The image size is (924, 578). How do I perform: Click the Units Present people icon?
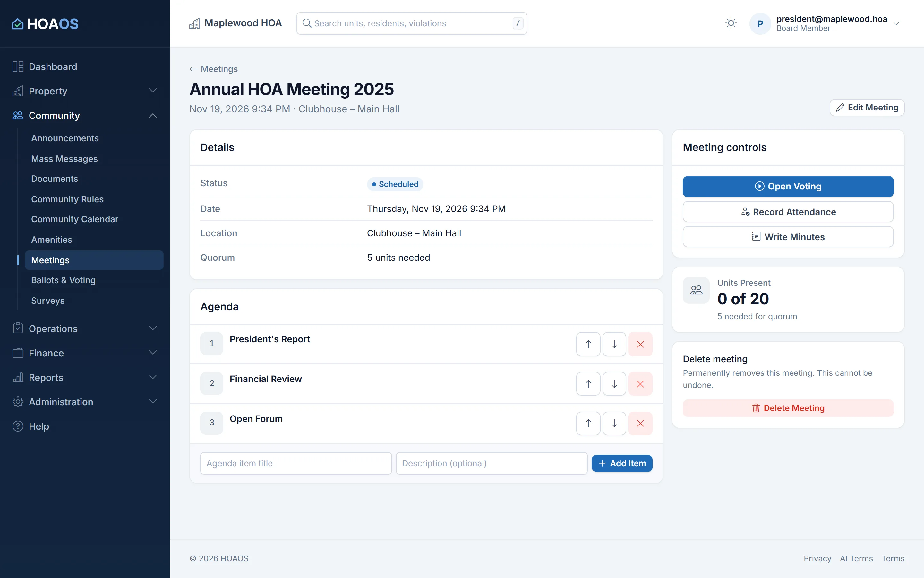[696, 290]
